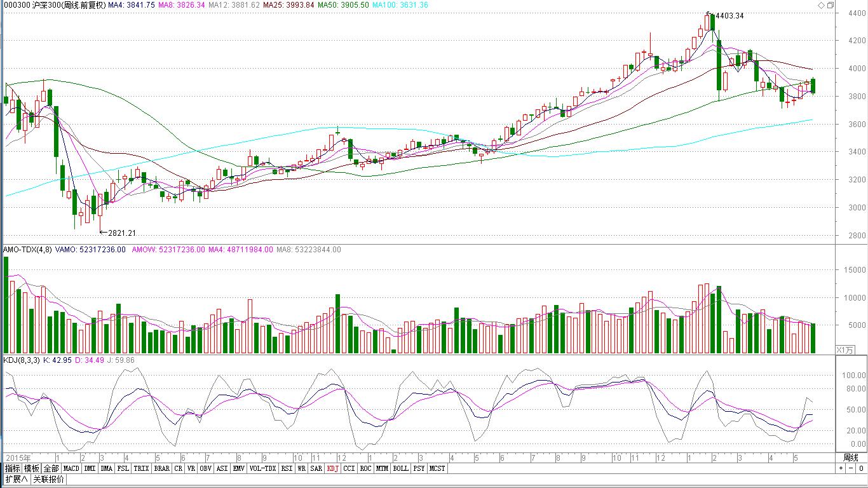Image resolution: width=868 pixels, height=488 pixels.
Task: Switch indicator to MACD
Action: tap(71, 468)
